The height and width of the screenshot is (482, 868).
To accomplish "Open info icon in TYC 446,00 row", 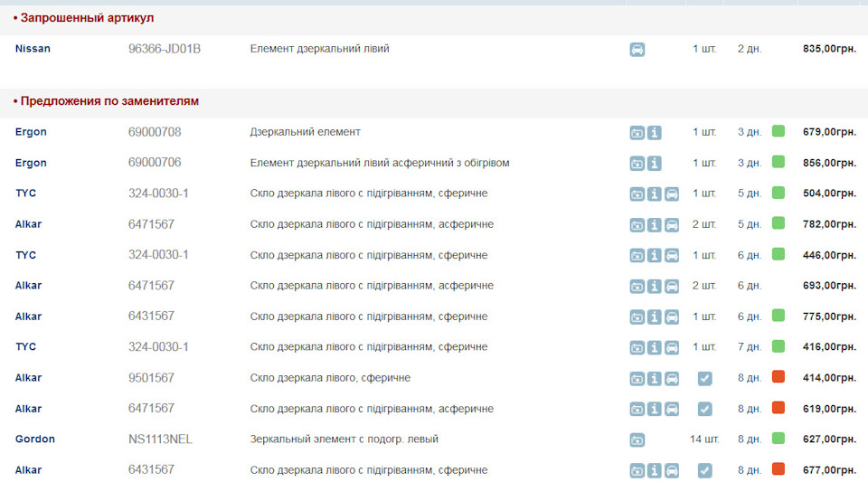I will click(655, 256).
